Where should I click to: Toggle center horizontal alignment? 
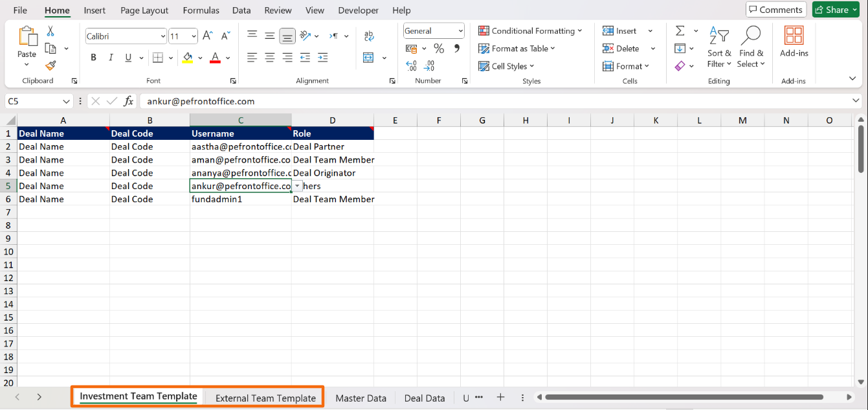(x=270, y=58)
